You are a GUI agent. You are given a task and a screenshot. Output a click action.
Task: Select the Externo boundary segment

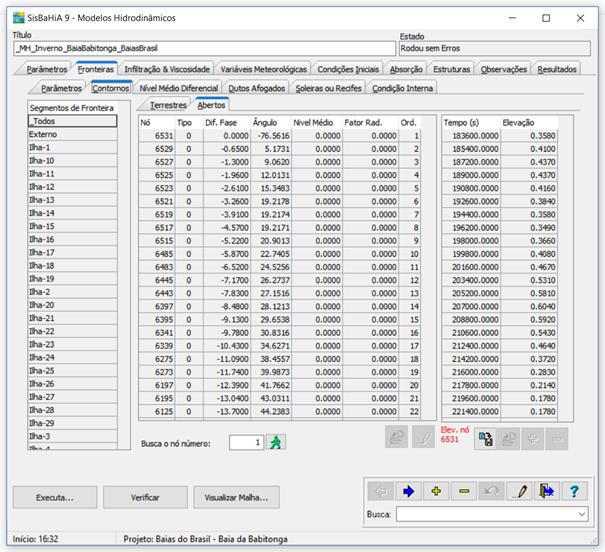point(73,134)
